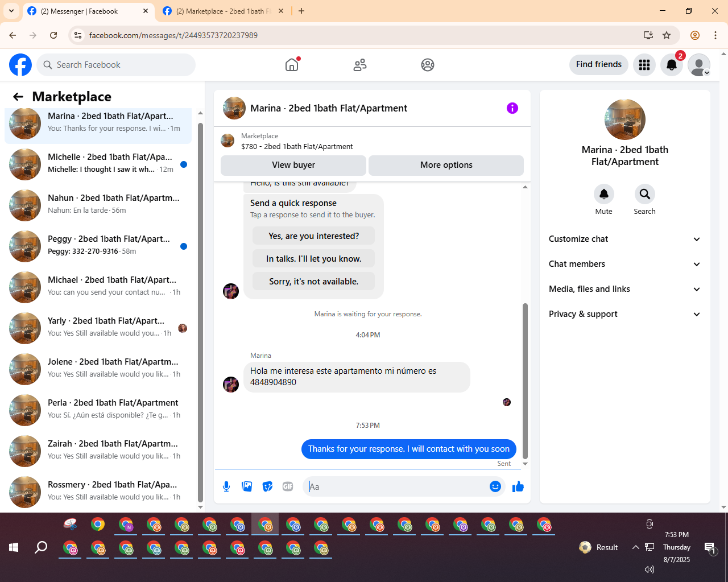Open a new Chrome tab
The width and height of the screenshot is (728, 582).
301,11
